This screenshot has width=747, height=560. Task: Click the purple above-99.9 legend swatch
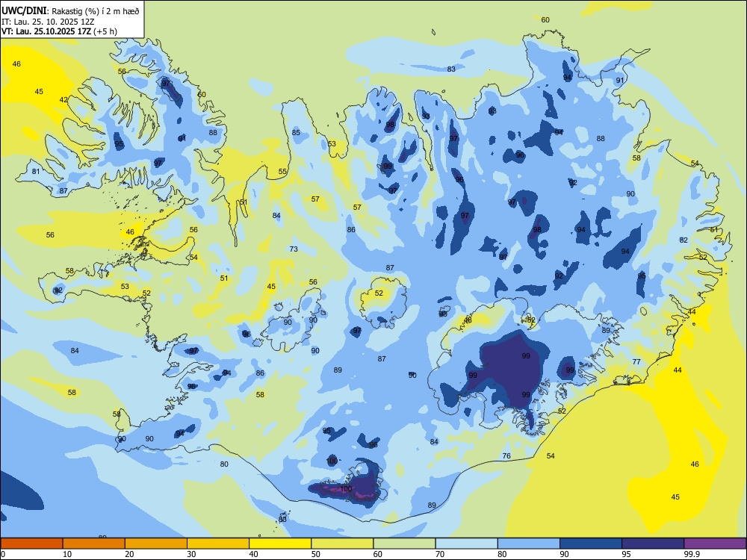(715, 544)
